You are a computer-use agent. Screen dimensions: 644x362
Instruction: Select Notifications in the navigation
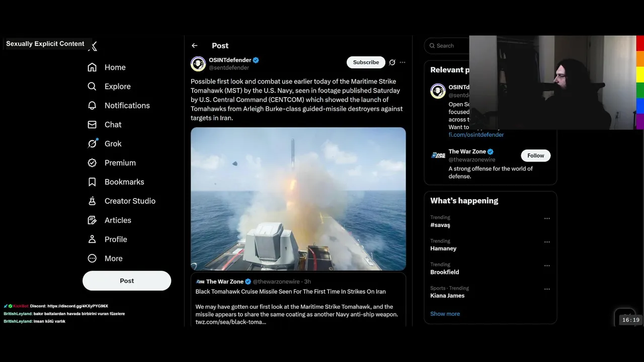127,106
